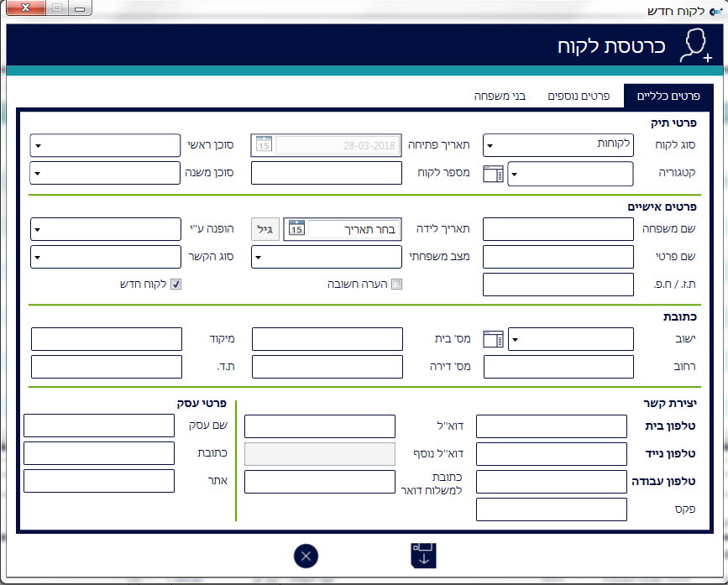
Task: Open the list window icon next to ישוב
Action: point(493,339)
